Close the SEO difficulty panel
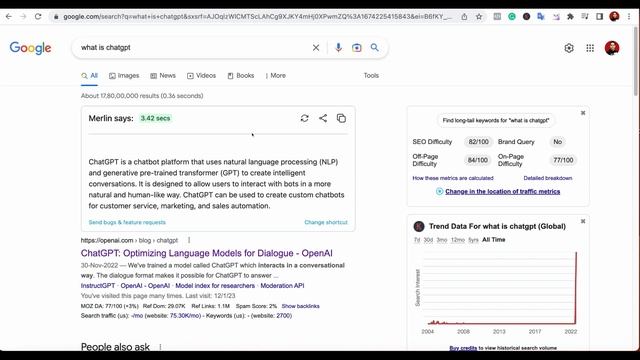Screen dimensions: 640x360 [583, 113]
